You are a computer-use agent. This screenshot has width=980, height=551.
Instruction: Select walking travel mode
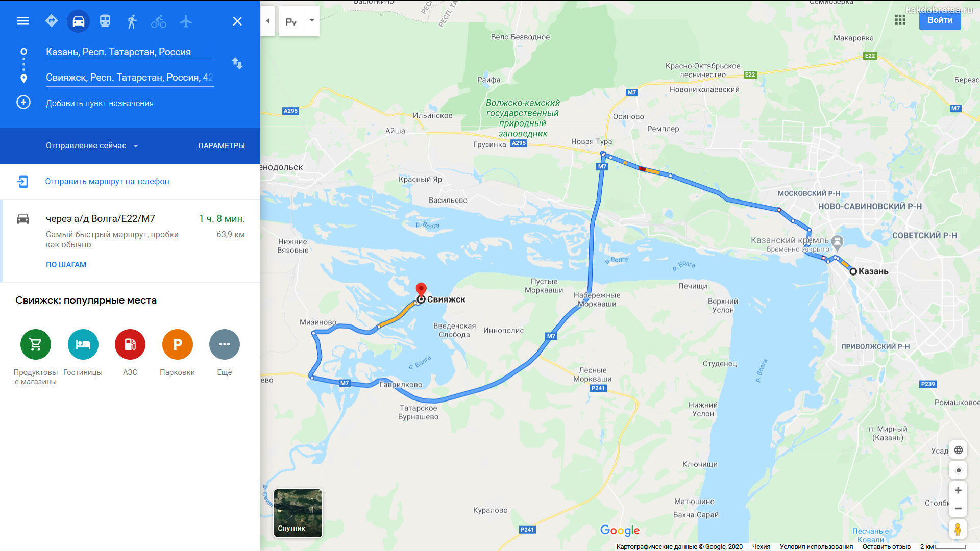coord(132,21)
